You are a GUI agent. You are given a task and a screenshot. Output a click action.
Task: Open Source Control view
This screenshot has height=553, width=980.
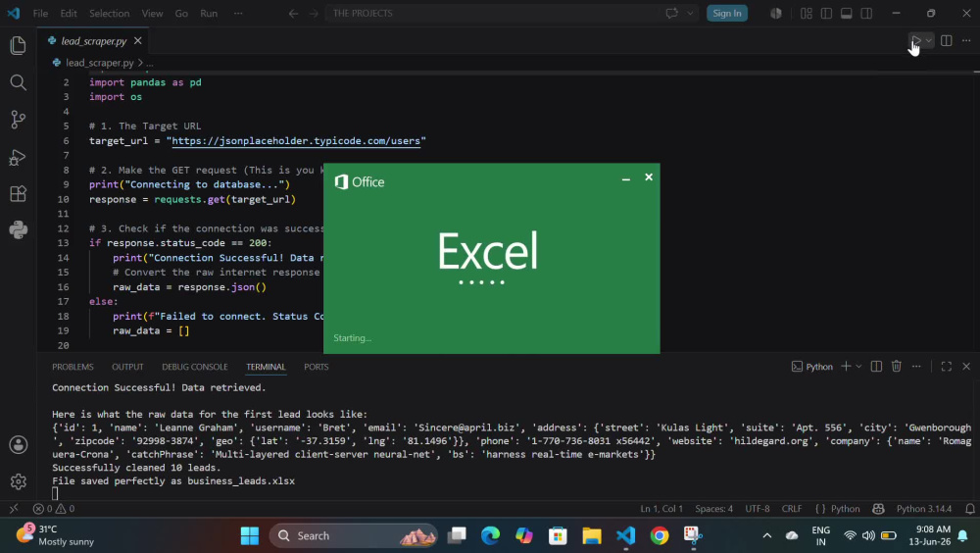click(x=18, y=120)
